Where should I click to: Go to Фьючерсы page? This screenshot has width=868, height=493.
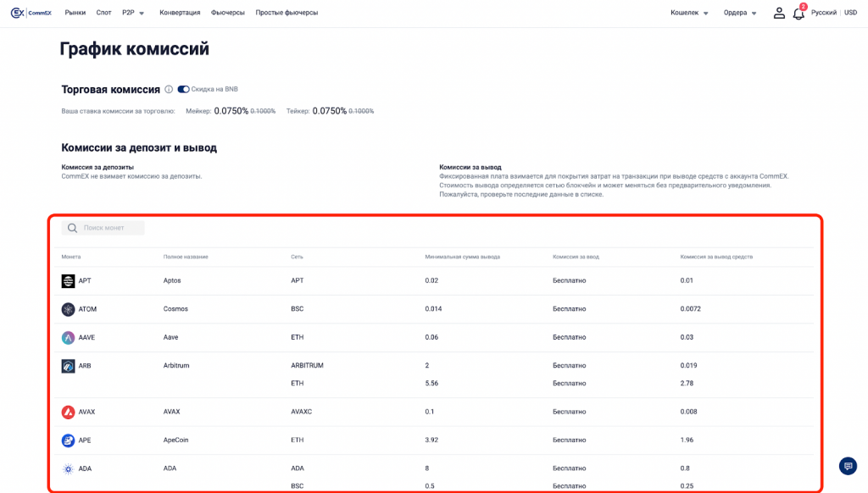pos(227,13)
